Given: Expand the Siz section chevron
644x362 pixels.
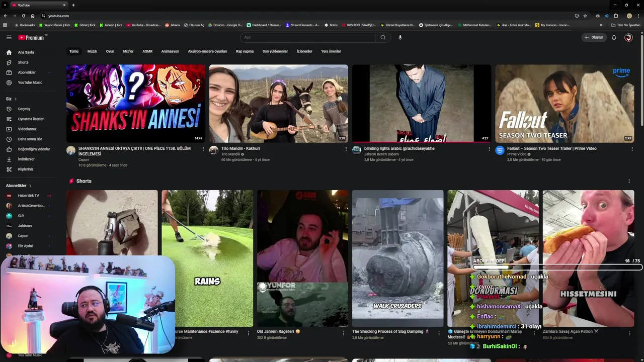Looking at the screenshot, I should pos(16,99).
